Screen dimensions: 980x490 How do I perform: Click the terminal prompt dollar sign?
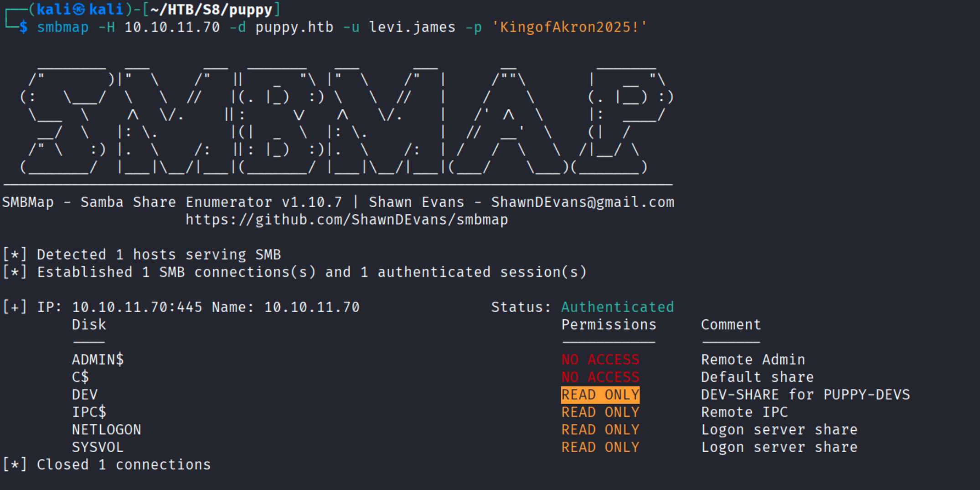[23, 27]
